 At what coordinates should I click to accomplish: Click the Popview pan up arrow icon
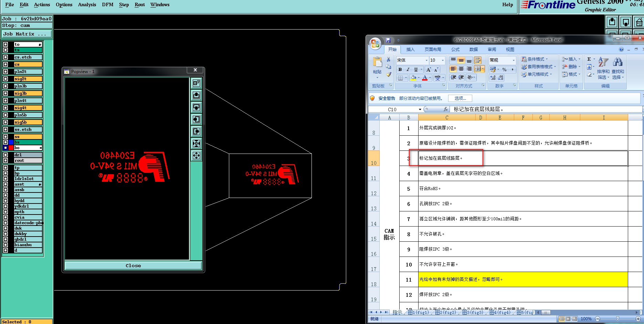pyautogui.click(x=196, y=95)
